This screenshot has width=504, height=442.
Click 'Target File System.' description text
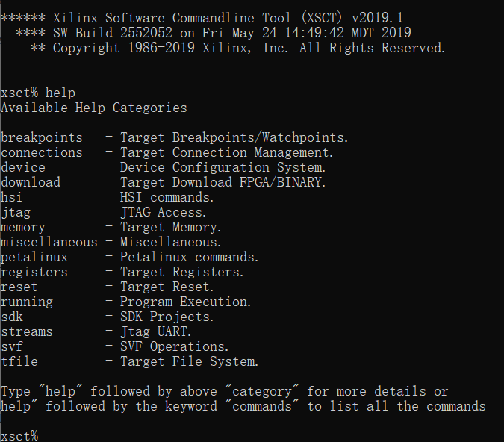pos(190,361)
